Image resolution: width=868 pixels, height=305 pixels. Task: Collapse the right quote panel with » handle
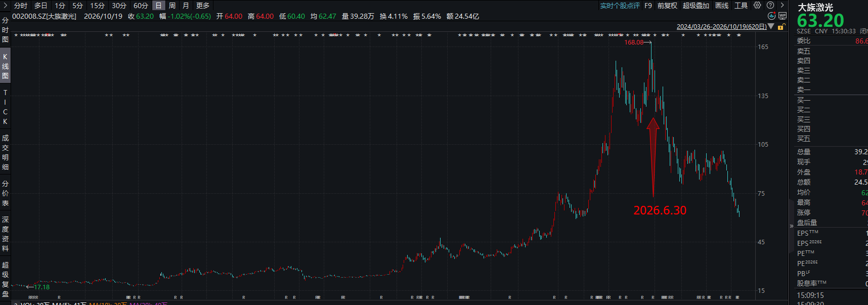(x=792, y=226)
